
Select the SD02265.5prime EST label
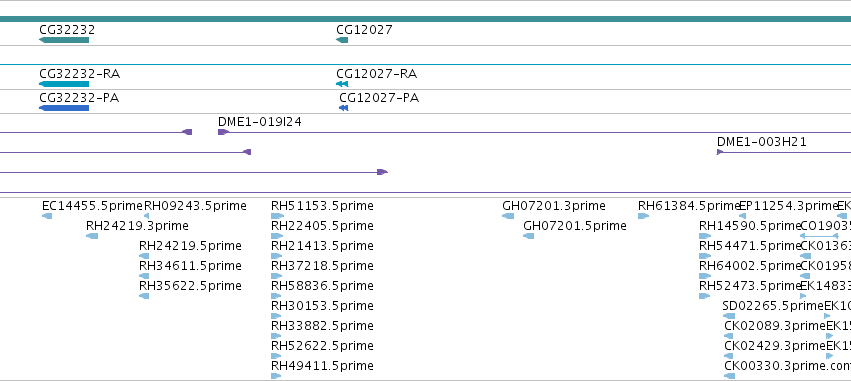tap(773, 306)
